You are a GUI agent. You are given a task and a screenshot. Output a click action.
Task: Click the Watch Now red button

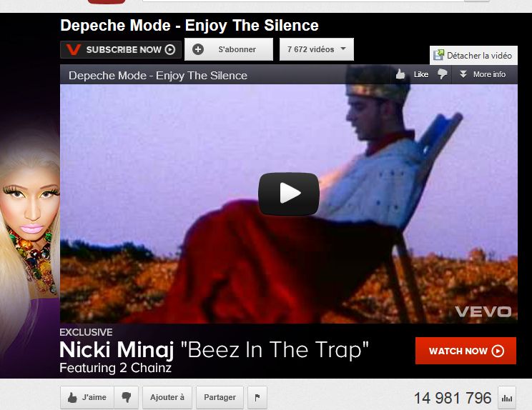click(465, 351)
